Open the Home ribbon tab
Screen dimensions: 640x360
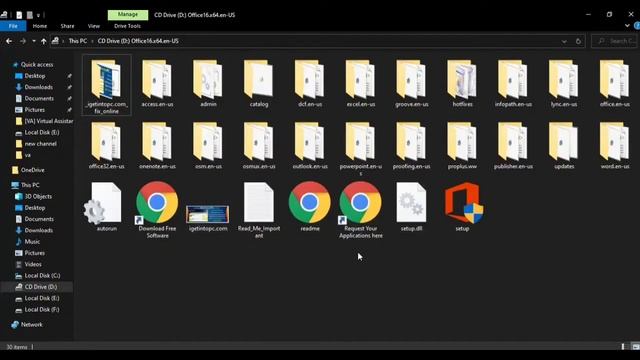pos(40,26)
